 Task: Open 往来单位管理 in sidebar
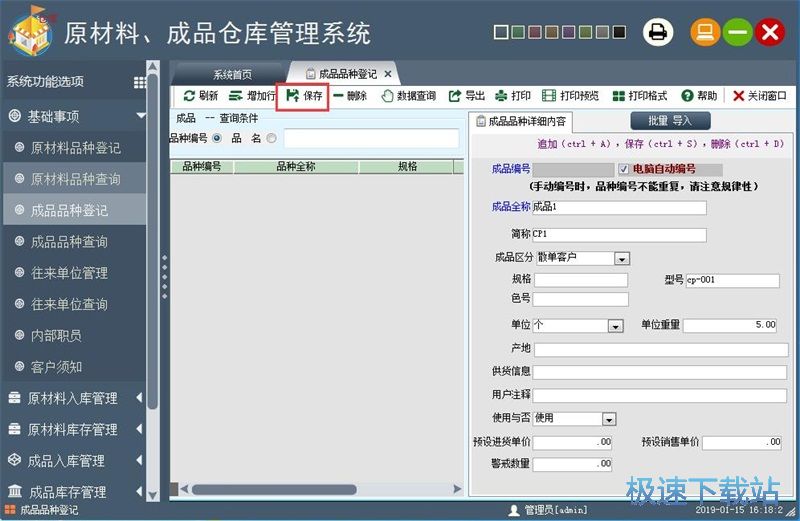pos(69,273)
